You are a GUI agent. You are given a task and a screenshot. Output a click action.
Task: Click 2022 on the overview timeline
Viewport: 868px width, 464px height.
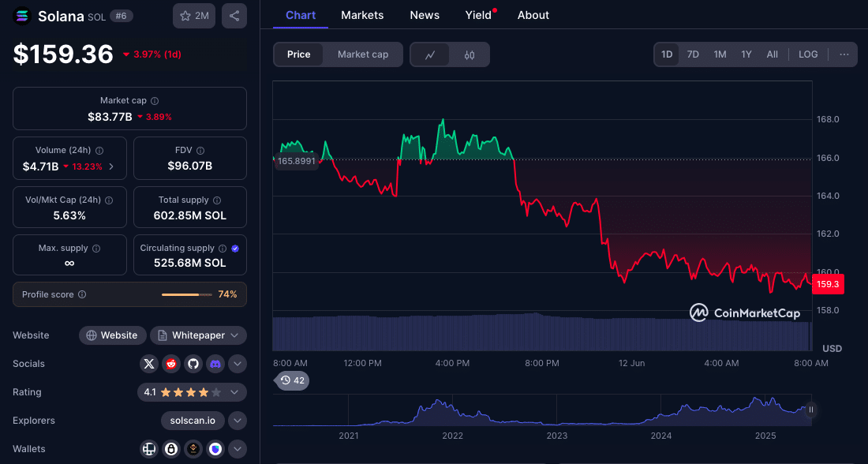pos(452,436)
